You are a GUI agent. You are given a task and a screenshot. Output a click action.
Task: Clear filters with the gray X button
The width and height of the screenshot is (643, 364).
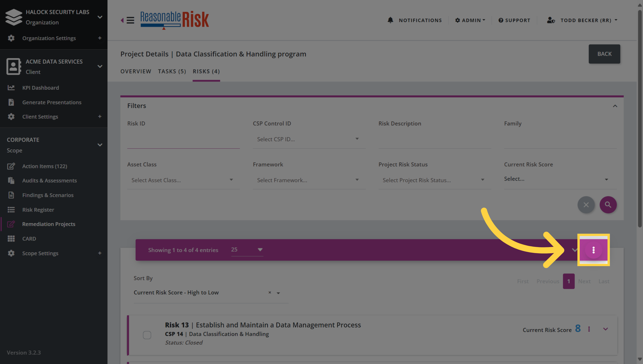tap(586, 205)
